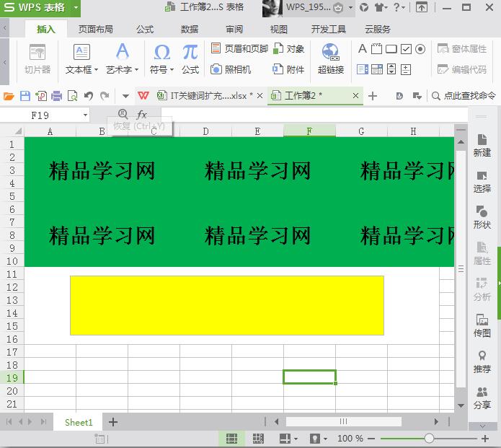Open the Review ribbon tab
This screenshot has width=501, height=448.
click(234, 29)
